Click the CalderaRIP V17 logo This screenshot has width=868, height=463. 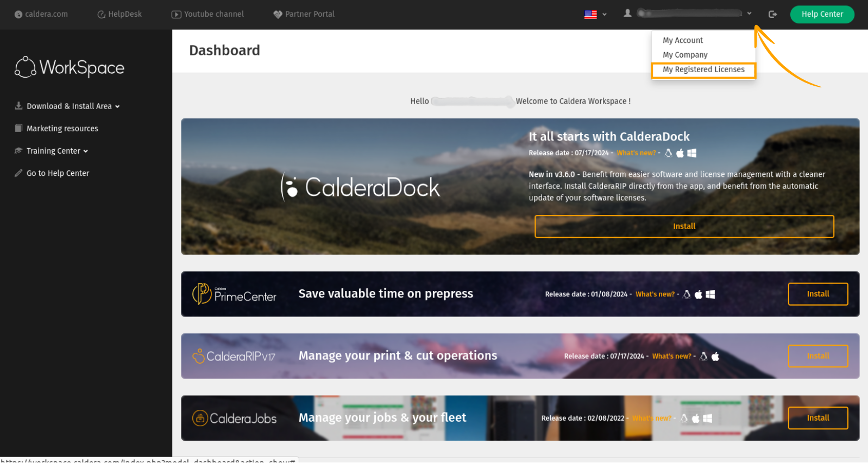point(234,356)
